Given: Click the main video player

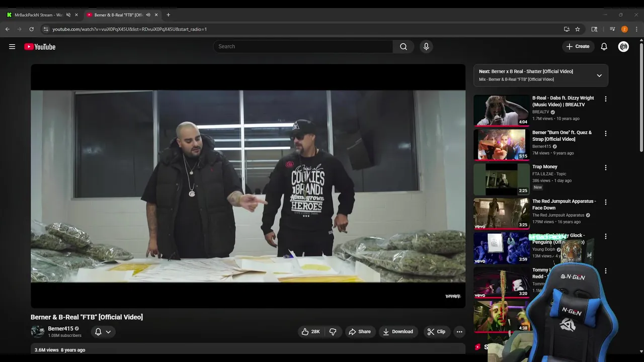Looking at the screenshot, I should pos(248,186).
